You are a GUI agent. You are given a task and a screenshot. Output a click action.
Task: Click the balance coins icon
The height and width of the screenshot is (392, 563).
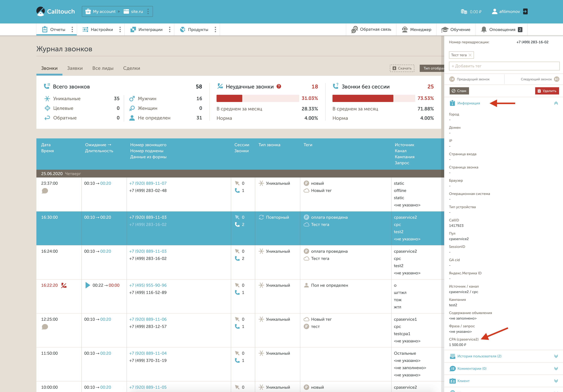464,12
